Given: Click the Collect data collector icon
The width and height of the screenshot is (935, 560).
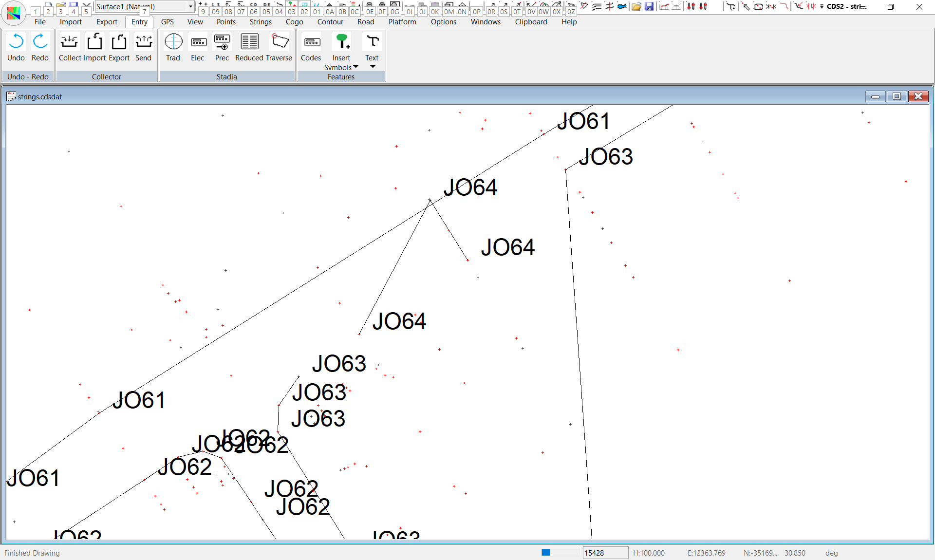Looking at the screenshot, I should coord(70,47).
